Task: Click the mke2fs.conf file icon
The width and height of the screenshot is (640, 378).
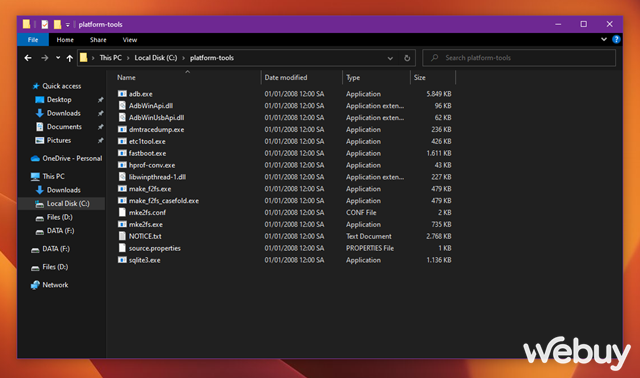Action: pyautogui.click(x=122, y=212)
